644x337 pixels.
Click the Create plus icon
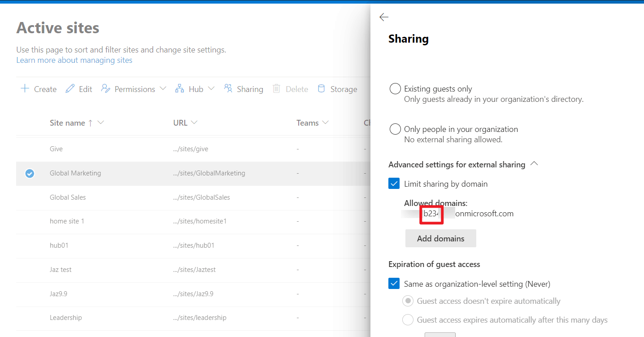point(25,88)
